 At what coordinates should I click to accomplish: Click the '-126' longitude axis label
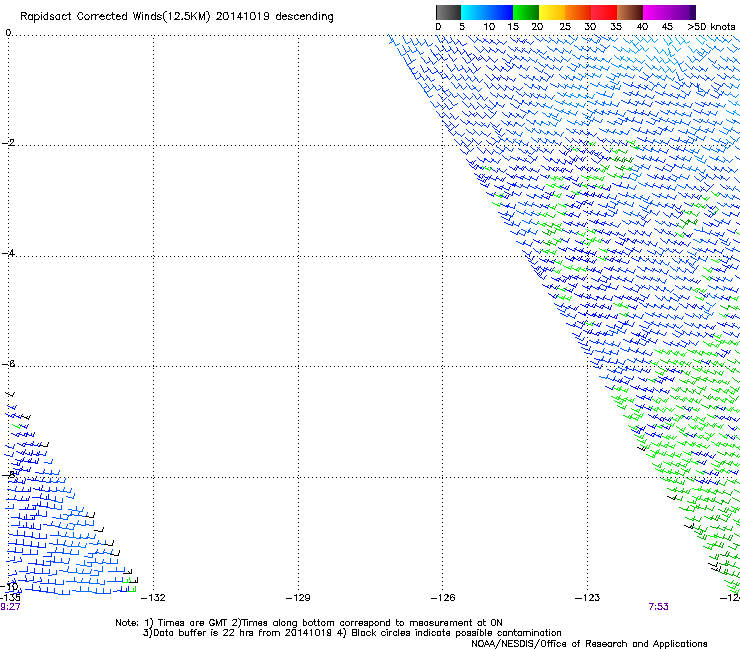pyautogui.click(x=443, y=598)
